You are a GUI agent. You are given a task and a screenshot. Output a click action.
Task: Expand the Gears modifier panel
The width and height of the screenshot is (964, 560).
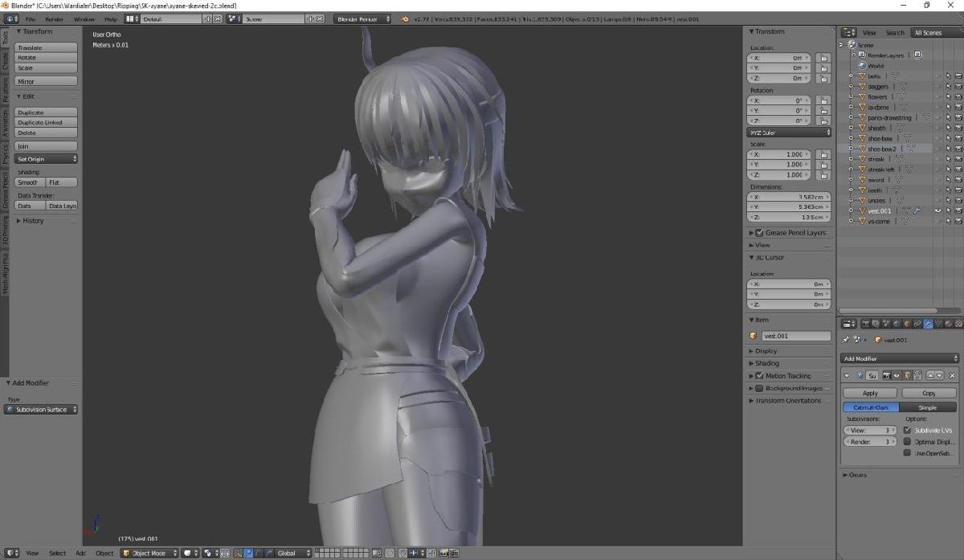pyautogui.click(x=858, y=475)
